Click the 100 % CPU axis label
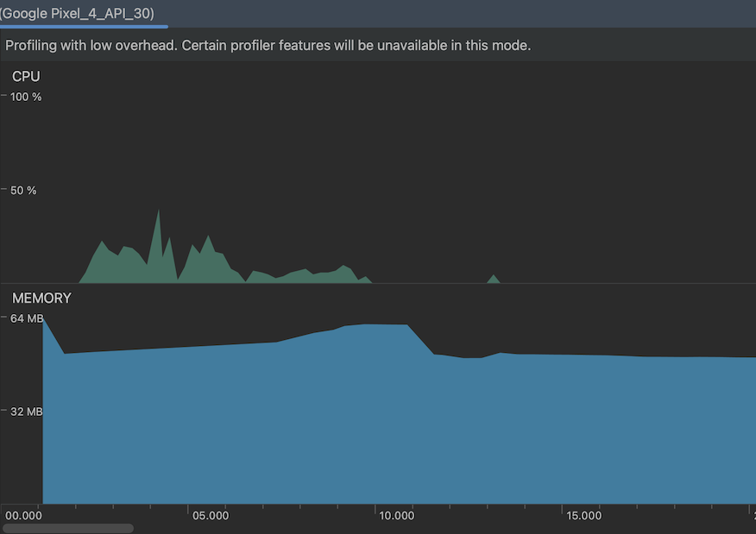The height and width of the screenshot is (534, 756). pos(26,97)
